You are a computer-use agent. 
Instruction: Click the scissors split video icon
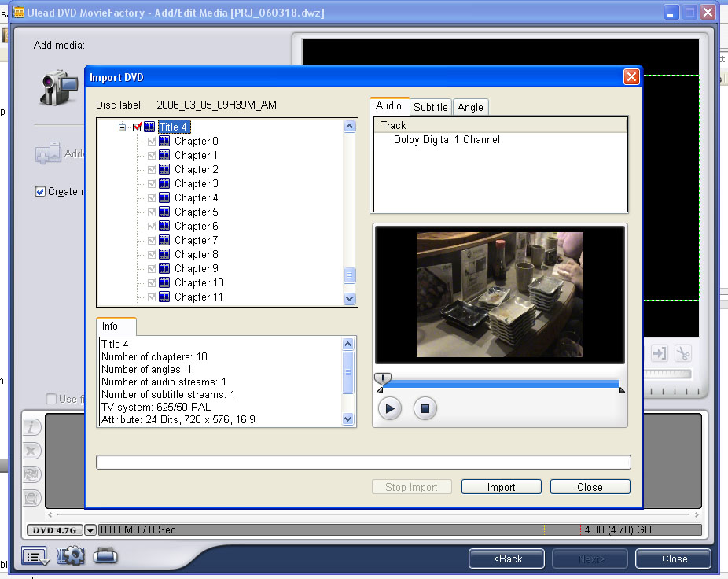click(x=682, y=353)
